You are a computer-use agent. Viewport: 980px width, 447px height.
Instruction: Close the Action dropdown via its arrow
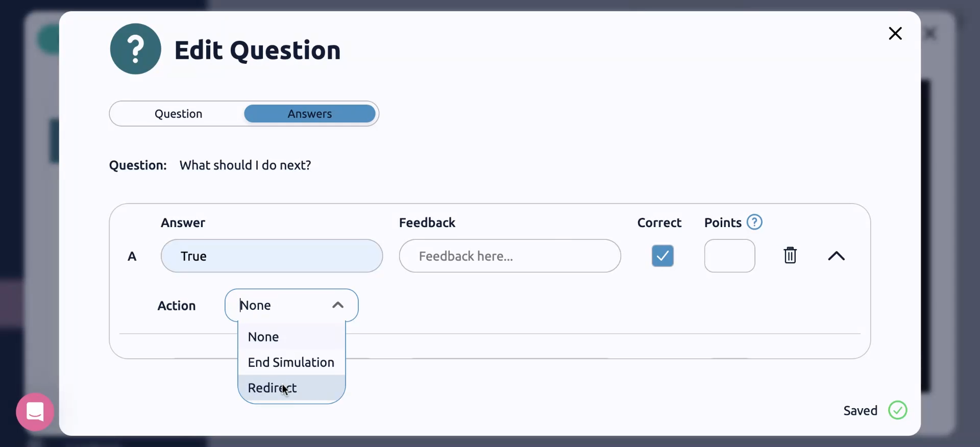pyautogui.click(x=337, y=305)
